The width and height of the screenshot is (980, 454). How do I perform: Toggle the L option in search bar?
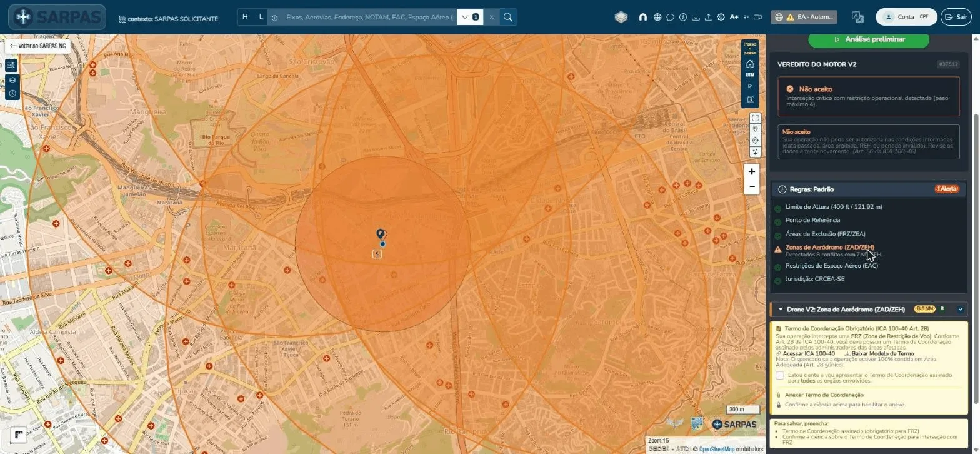(x=261, y=17)
